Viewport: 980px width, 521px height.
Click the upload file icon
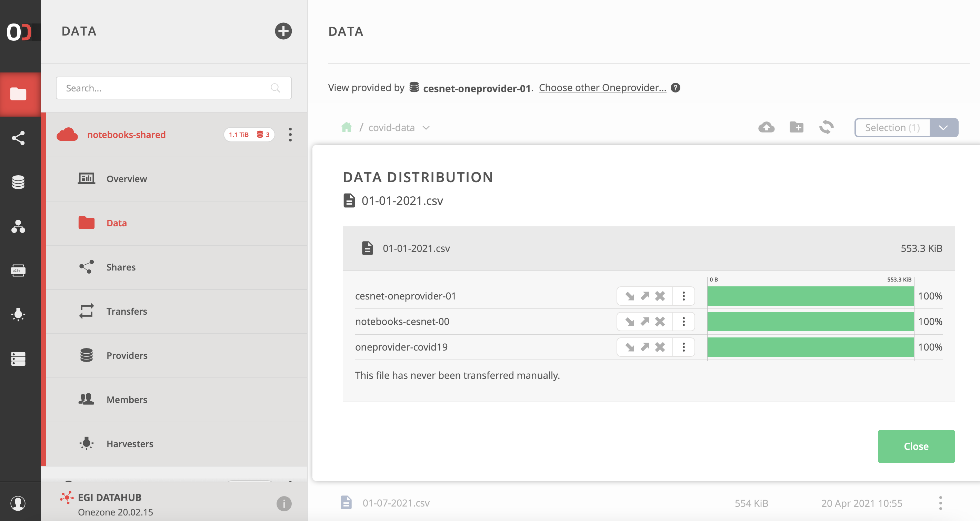[x=767, y=128]
